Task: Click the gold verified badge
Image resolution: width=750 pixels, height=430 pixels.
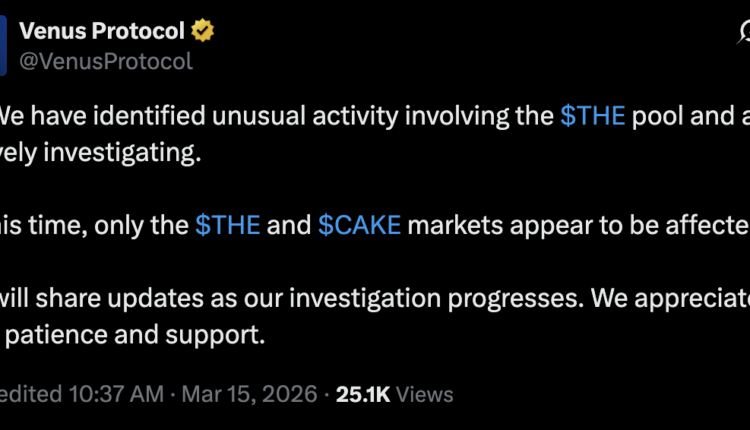Action: click(203, 31)
